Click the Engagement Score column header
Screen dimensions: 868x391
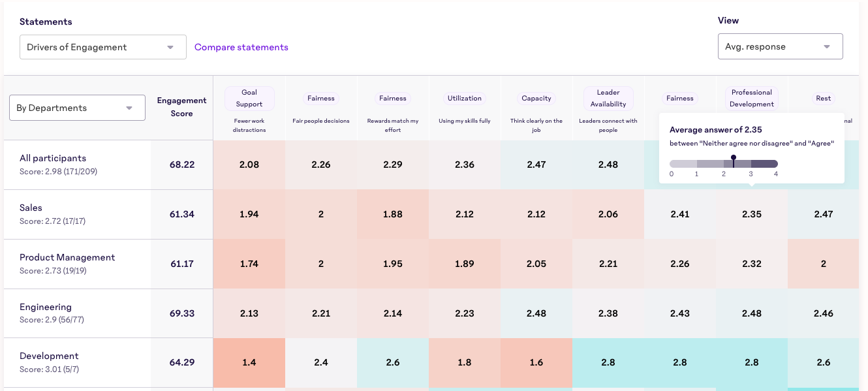(181, 107)
